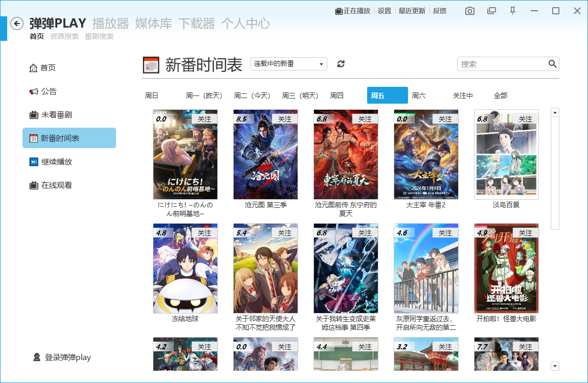Click scrollbar down arrow
The width and height of the screenshot is (588, 383).
pyautogui.click(x=555, y=366)
